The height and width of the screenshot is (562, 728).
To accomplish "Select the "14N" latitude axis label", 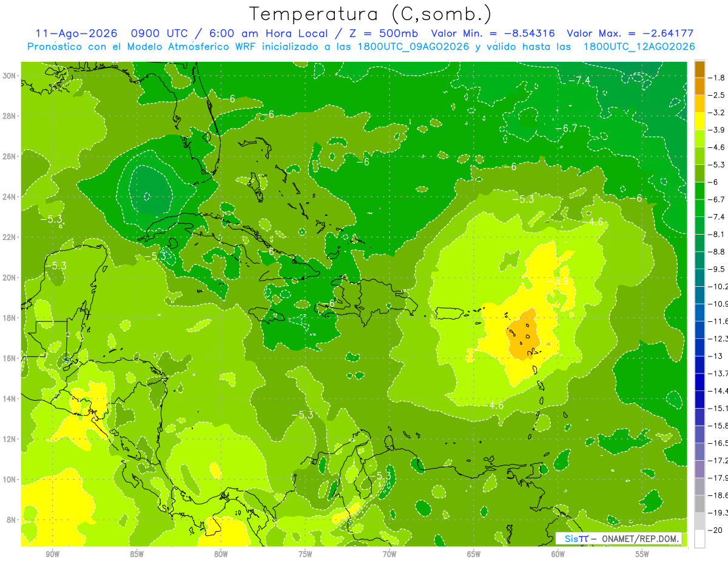I will point(10,398).
